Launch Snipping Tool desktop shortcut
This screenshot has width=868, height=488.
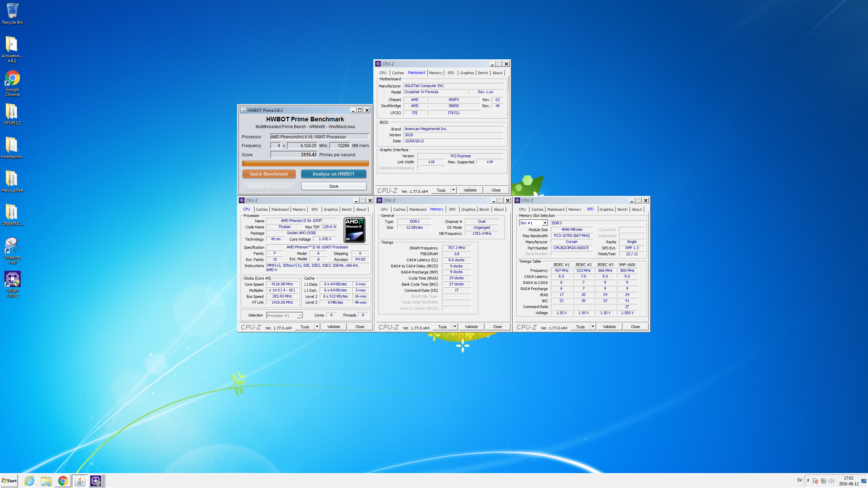pyautogui.click(x=12, y=251)
